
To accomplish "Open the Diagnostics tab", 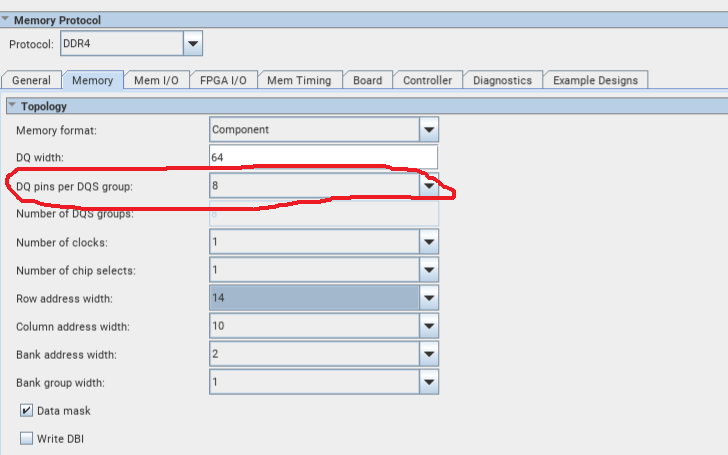I will click(502, 80).
